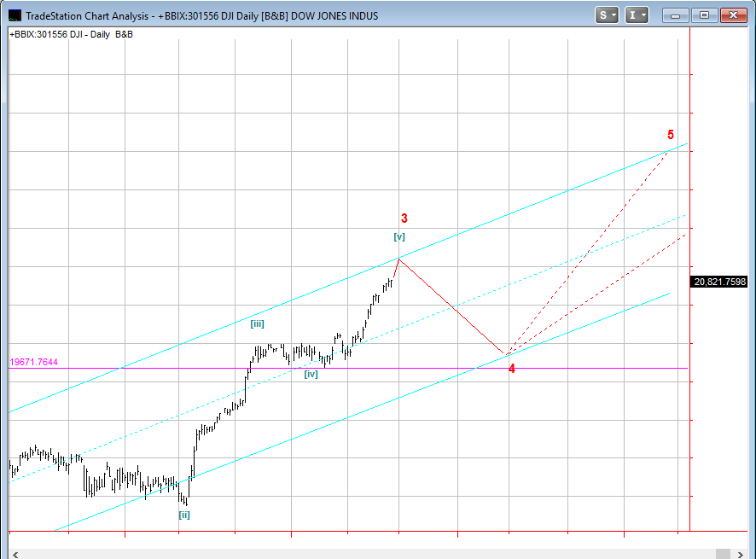Close the Chart Analysis window

click(733, 16)
